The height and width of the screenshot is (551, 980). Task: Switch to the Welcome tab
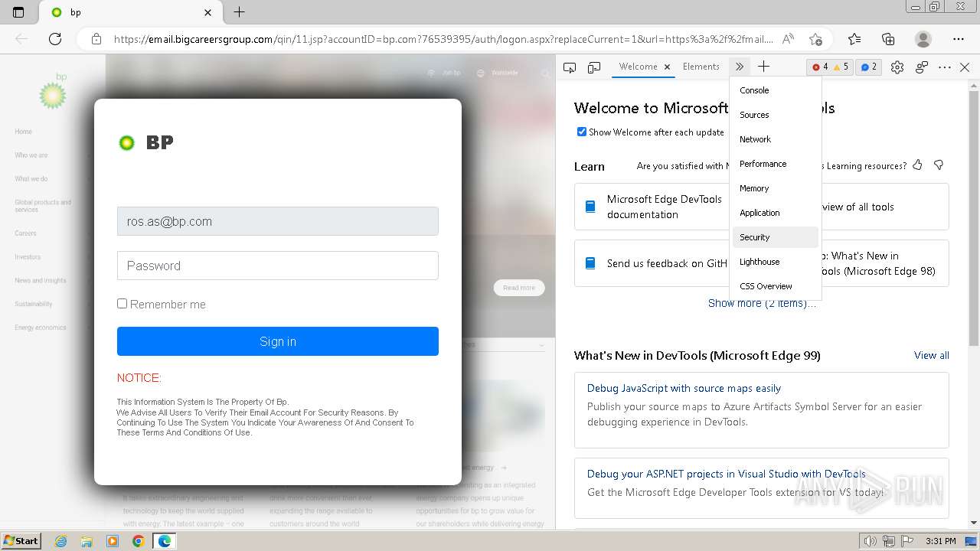pyautogui.click(x=638, y=67)
